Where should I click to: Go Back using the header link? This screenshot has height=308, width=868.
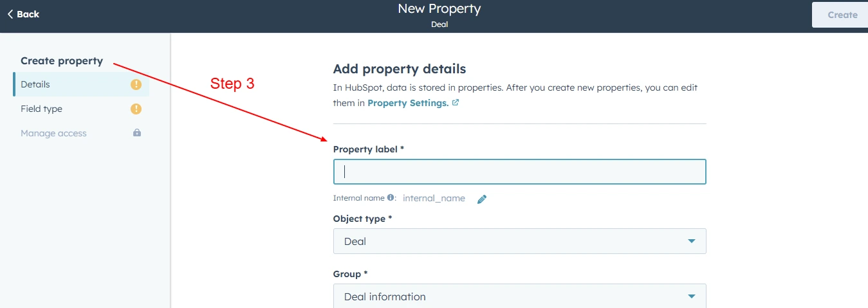pyautogui.click(x=23, y=14)
